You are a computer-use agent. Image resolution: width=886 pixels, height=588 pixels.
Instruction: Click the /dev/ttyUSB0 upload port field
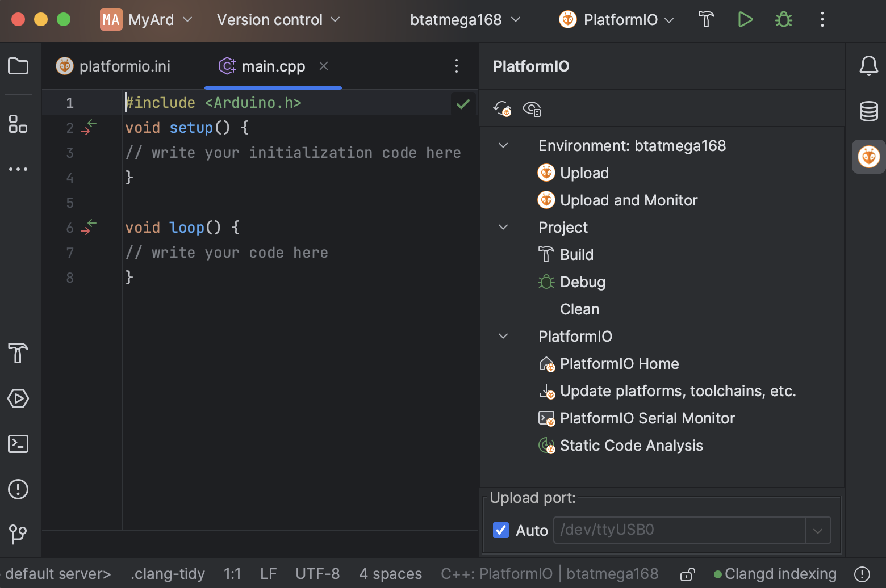point(679,530)
